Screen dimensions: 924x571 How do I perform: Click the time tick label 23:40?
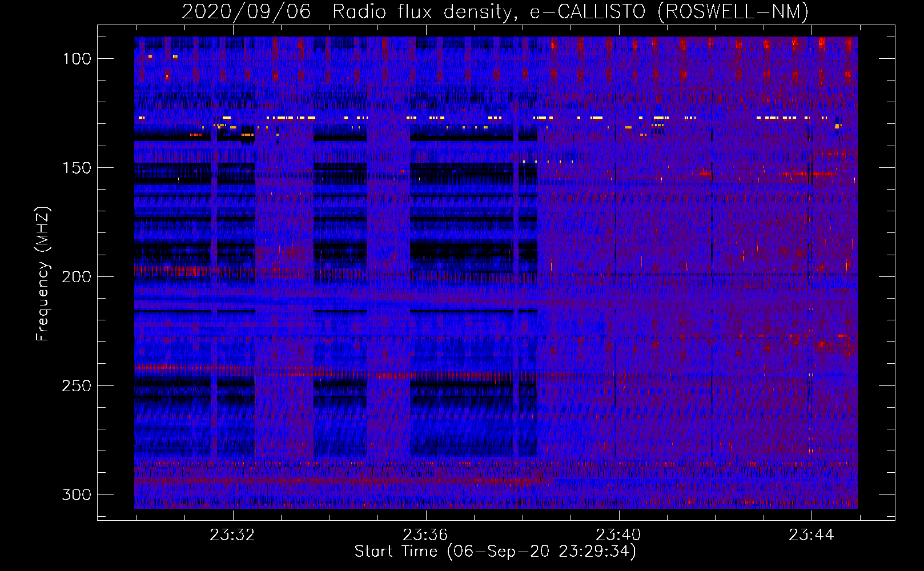[x=618, y=535]
